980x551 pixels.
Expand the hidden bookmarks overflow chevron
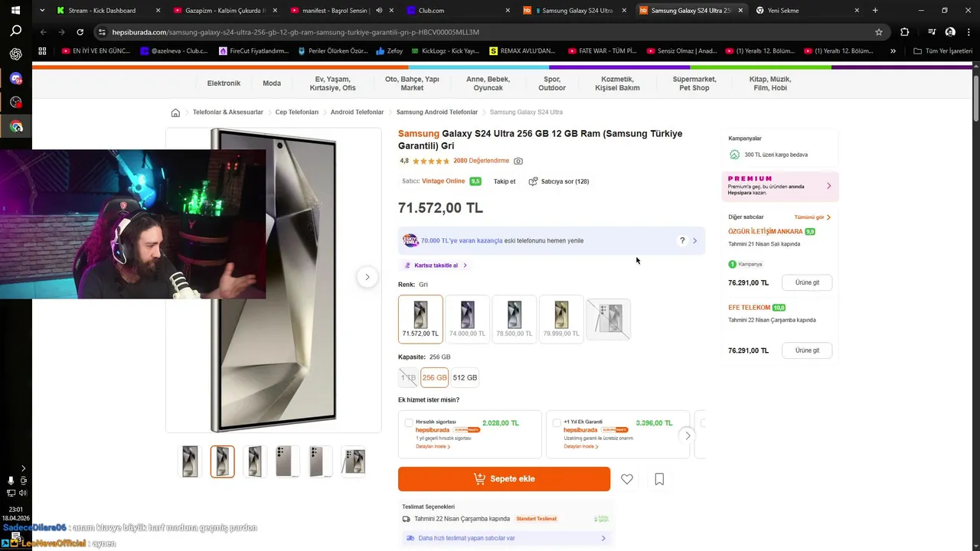click(893, 51)
